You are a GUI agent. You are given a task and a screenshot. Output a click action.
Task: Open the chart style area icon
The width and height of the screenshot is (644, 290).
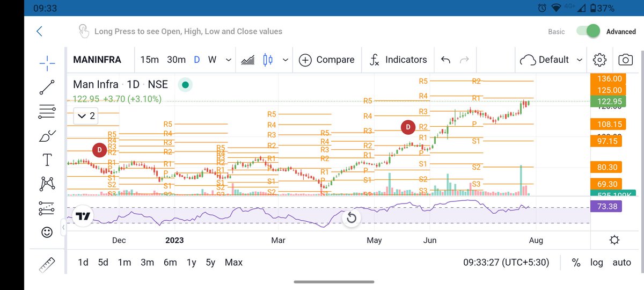point(248,60)
